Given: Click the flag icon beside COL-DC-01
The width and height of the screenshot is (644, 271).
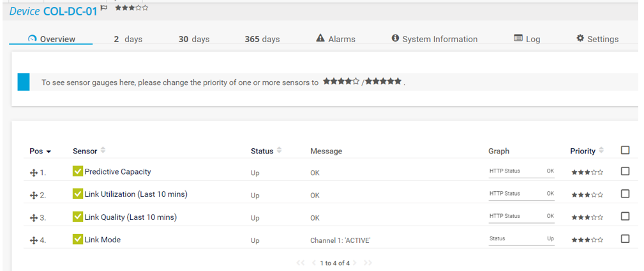Looking at the screenshot, I should pos(104,8).
